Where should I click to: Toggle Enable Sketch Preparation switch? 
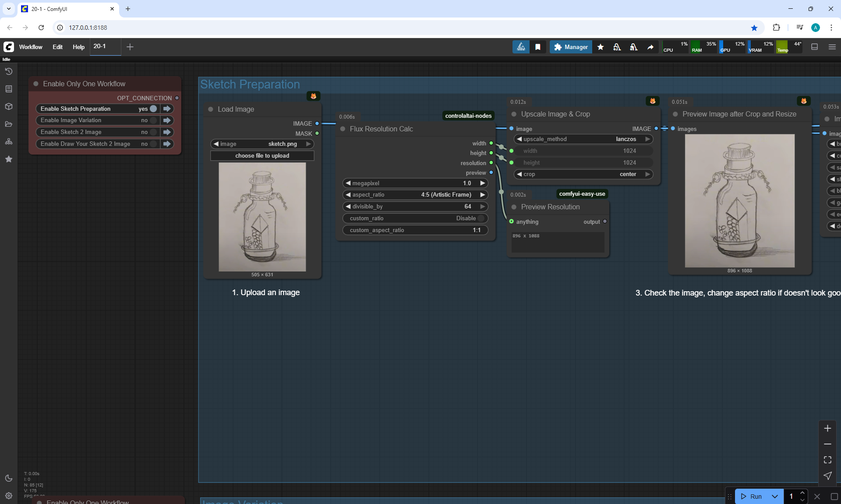coord(153,109)
